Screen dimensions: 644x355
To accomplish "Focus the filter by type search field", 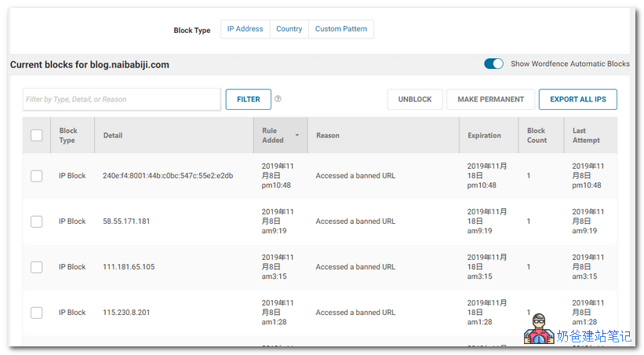I will click(122, 100).
